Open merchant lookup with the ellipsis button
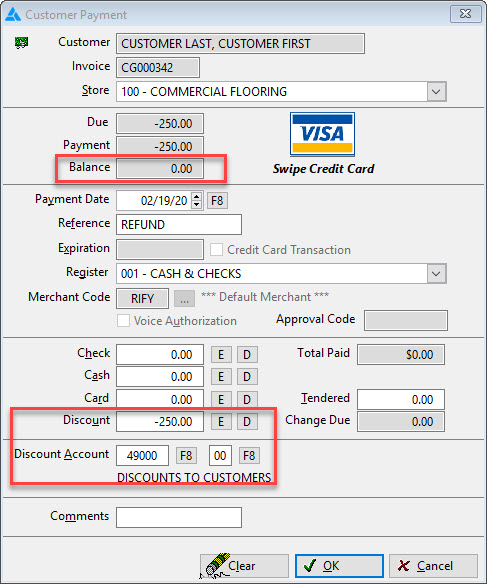 (x=184, y=299)
